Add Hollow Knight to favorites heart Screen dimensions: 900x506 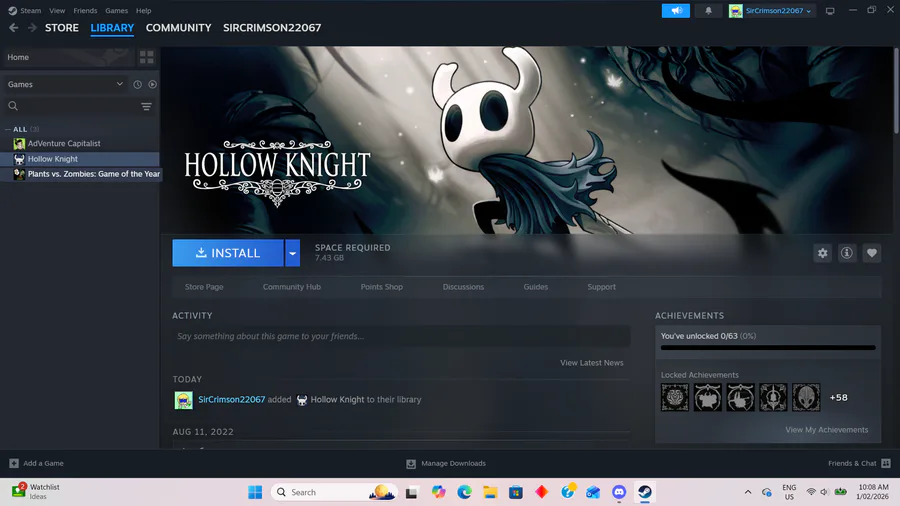click(x=871, y=253)
